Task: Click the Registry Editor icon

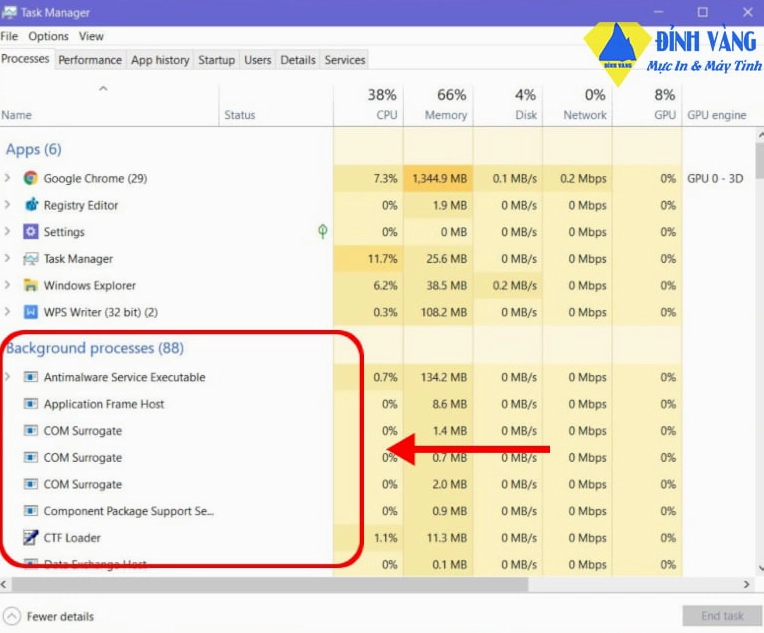Action: pos(31,205)
